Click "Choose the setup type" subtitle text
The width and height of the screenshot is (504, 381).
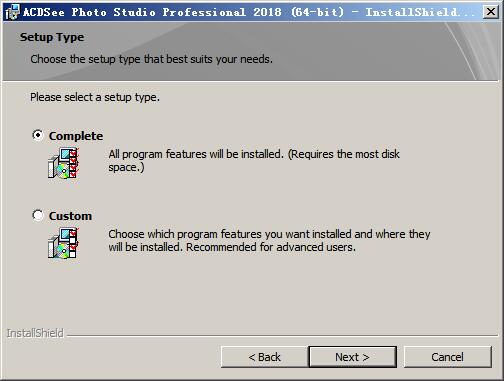pos(151,59)
